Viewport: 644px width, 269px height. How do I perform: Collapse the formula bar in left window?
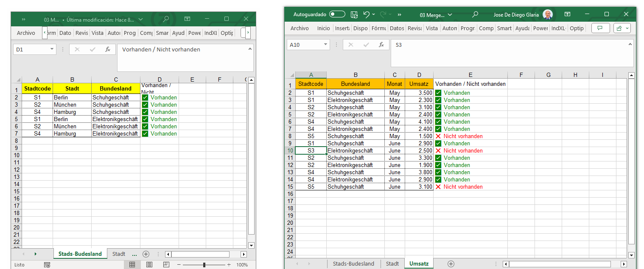pos(250,49)
